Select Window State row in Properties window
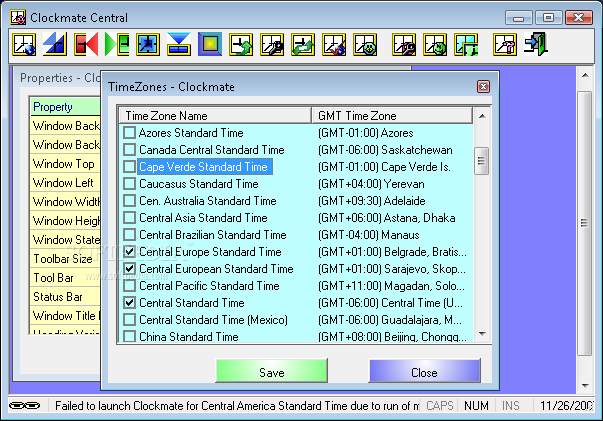Screen dimensions: 603x421 click(x=65, y=240)
